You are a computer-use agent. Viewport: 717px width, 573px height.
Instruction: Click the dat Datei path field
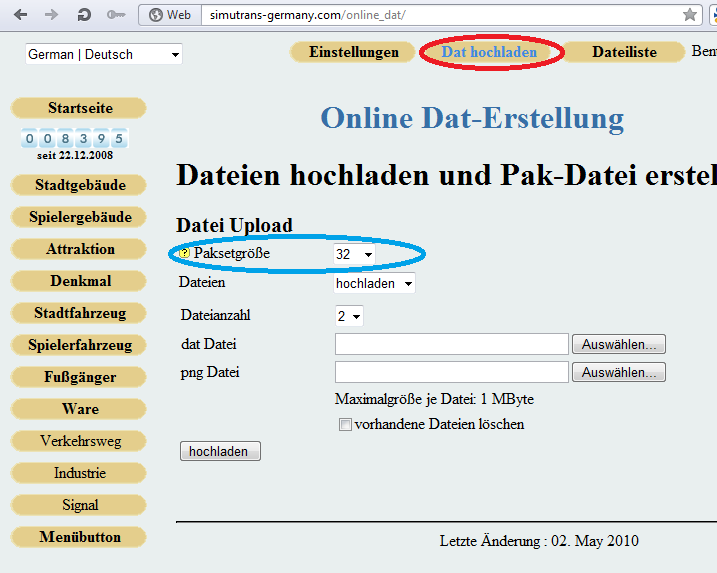(451, 344)
